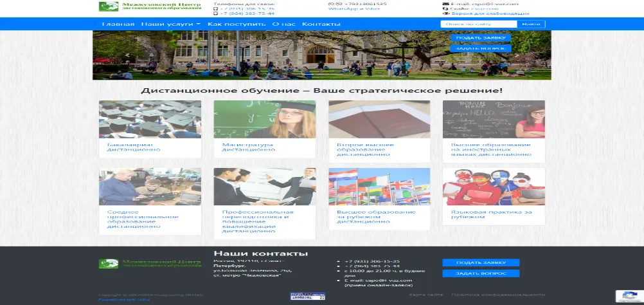Click the WhatsApp icon beside +79312061525
Image resolution: width=644 pixels, height=305 pixels.
pyautogui.click(x=330, y=4)
